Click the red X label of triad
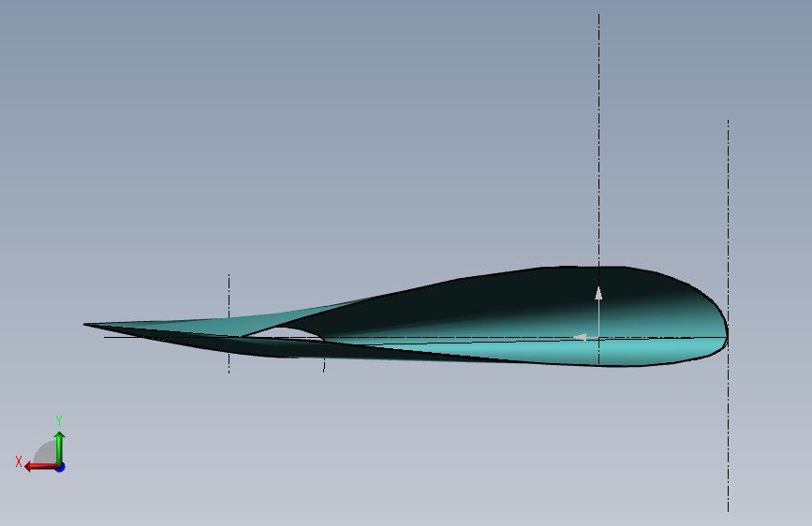This screenshot has height=526, width=812. [19, 461]
